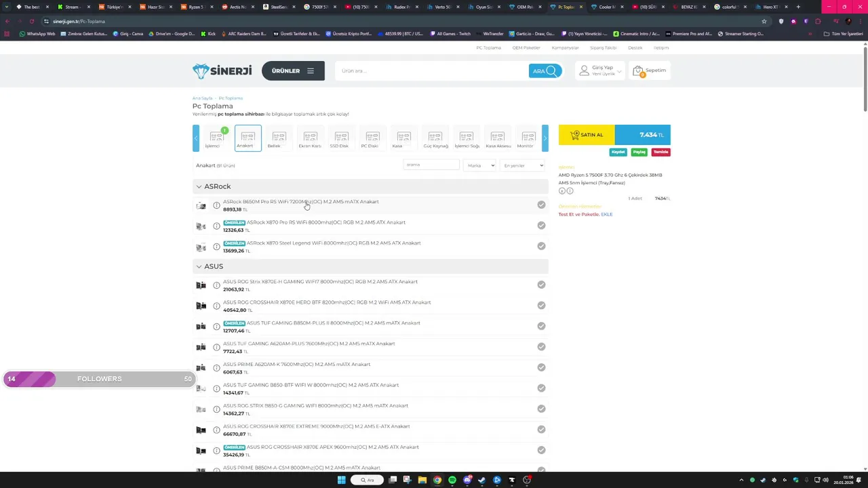This screenshot has width=868, height=488.
Task: Click the yellow SATIN AL button
Action: (x=587, y=135)
